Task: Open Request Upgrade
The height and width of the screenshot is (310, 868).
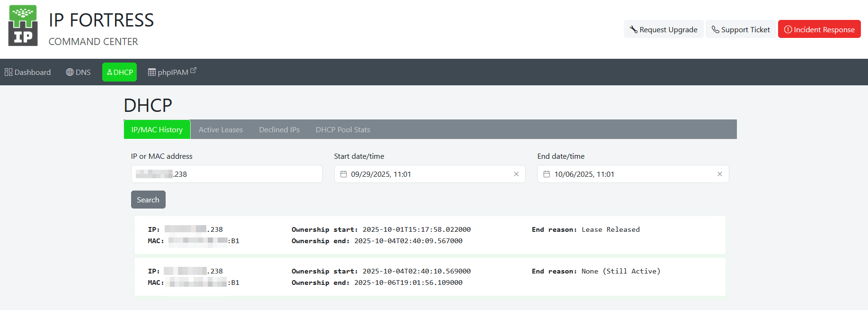Action: point(664,29)
